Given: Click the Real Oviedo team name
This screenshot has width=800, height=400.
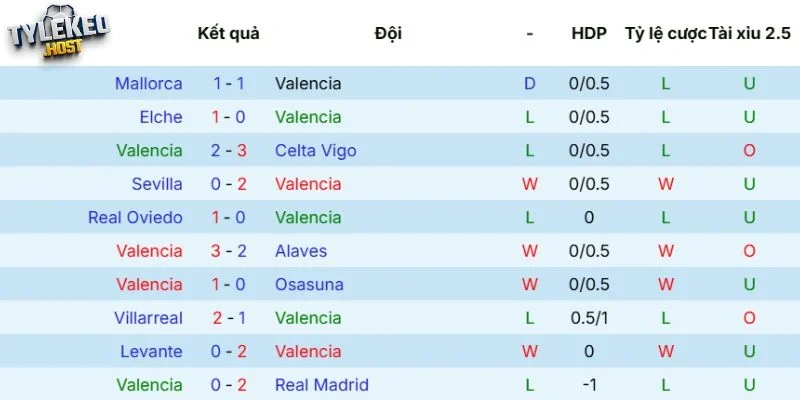Looking at the screenshot, I should pyautogui.click(x=135, y=217).
